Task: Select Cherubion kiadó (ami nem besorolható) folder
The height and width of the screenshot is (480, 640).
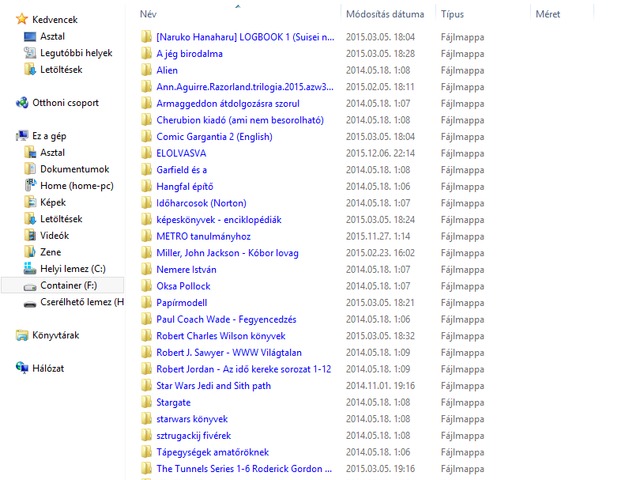Action: (x=240, y=120)
